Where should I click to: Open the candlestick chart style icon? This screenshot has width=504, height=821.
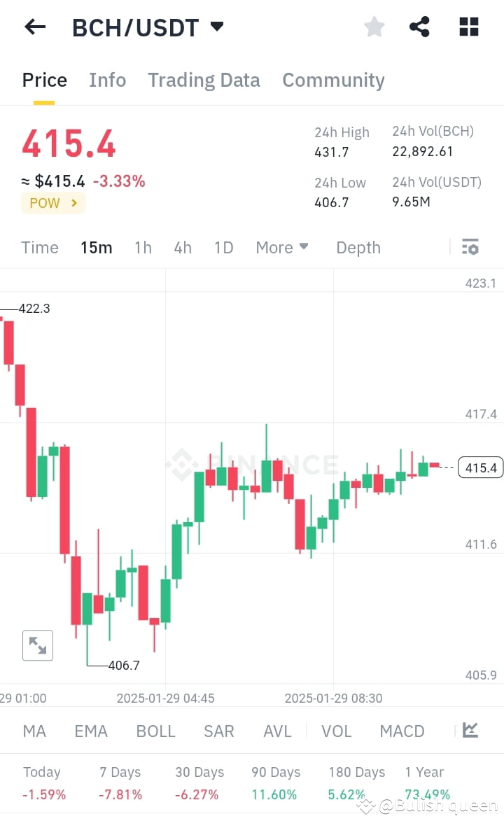click(x=470, y=730)
